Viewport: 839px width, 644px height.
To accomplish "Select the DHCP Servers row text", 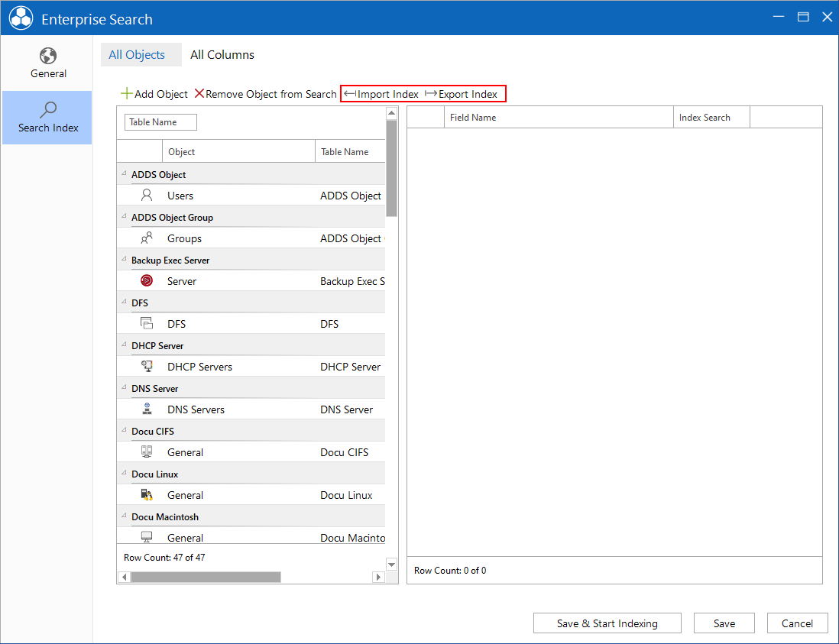I will click(199, 367).
